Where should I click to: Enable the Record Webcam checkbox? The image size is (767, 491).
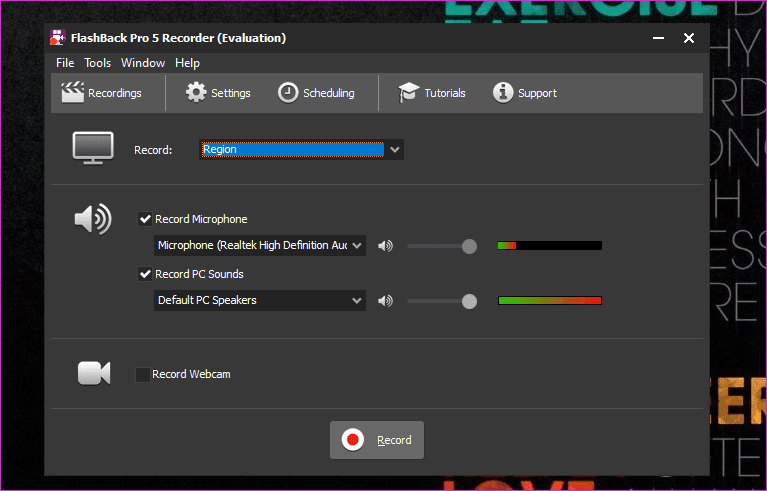(x=142, y=375)
